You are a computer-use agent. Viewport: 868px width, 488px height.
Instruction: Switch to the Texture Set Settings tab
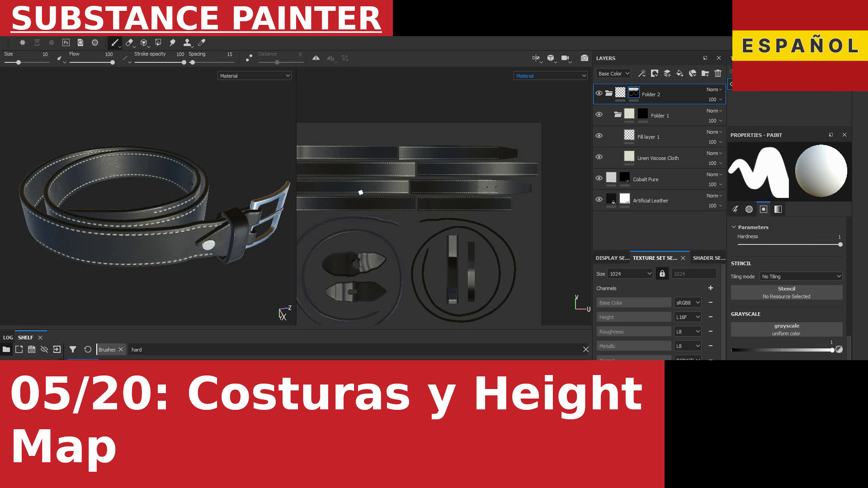[655, 258]
